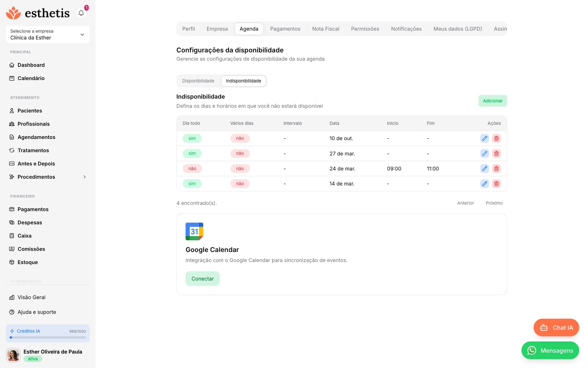Click the esthetis lotus logo
588x368 pixels.
point(13,13)
